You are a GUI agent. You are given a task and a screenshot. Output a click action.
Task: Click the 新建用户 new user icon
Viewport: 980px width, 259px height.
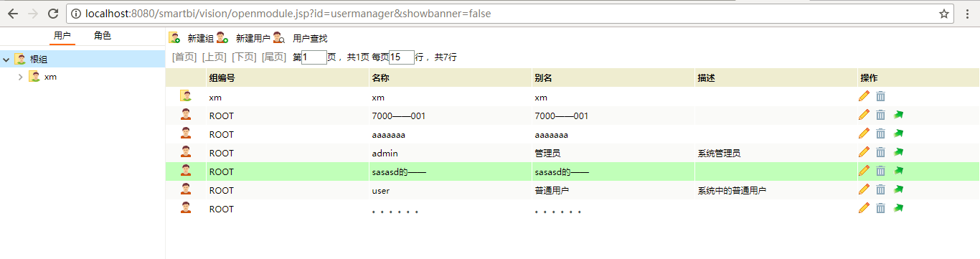click(x=222, y=38)
